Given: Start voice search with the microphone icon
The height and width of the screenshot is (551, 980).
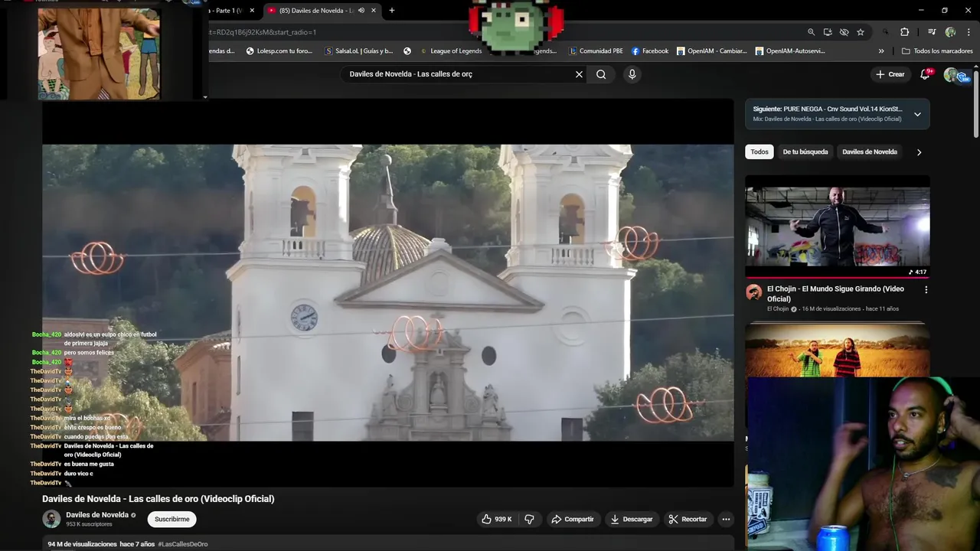Looking at the screenshot, I should [632, 74].
